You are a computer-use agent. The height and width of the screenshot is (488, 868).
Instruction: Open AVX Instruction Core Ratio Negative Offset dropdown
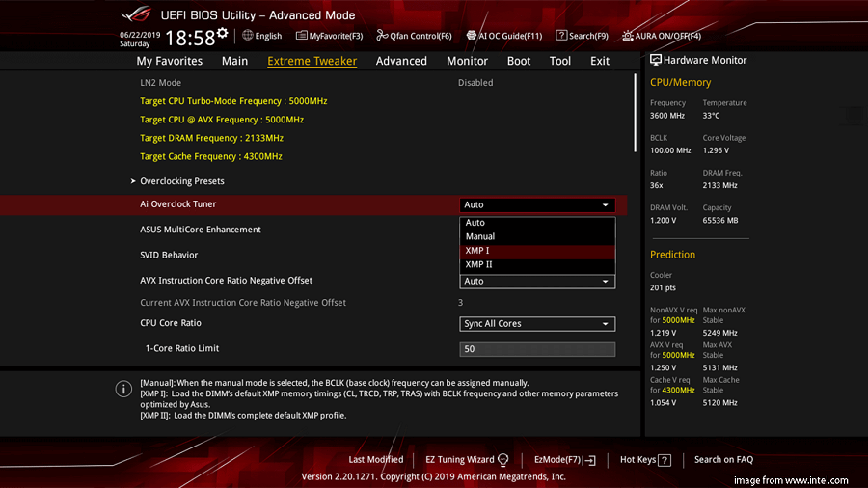tap(537, 281)
